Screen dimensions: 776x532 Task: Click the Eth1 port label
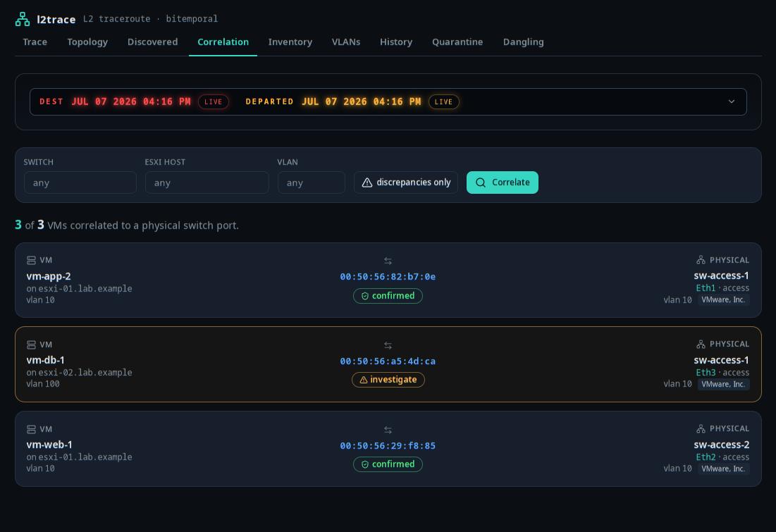706,288
